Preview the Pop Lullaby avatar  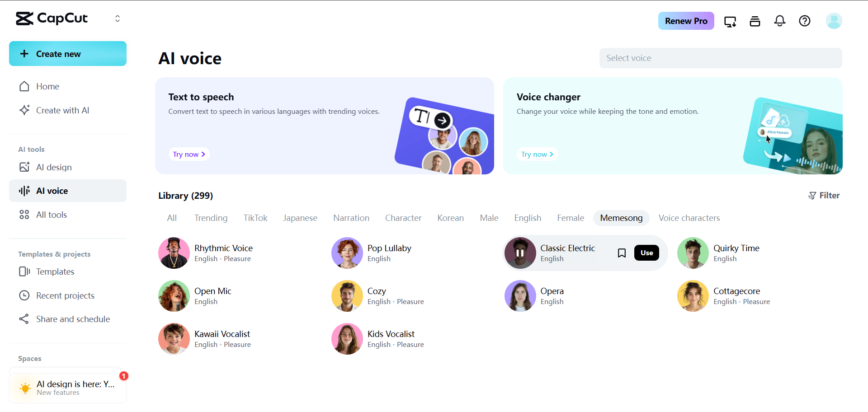[347, 253]
